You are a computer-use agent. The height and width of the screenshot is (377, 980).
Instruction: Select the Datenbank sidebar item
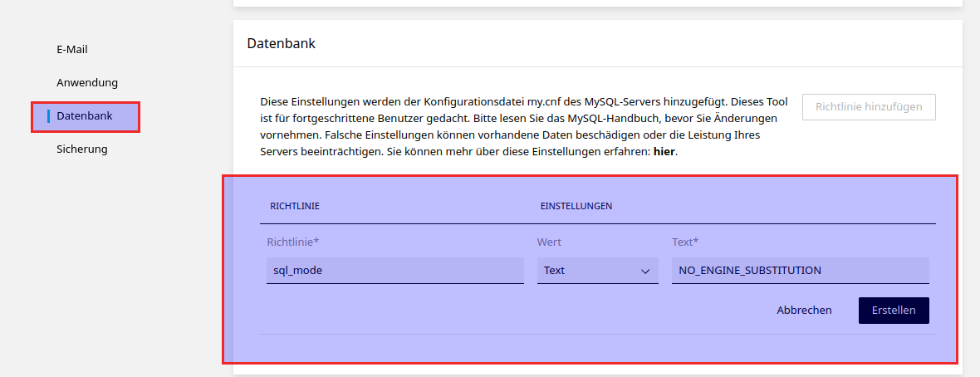click(x=85, y=116)
